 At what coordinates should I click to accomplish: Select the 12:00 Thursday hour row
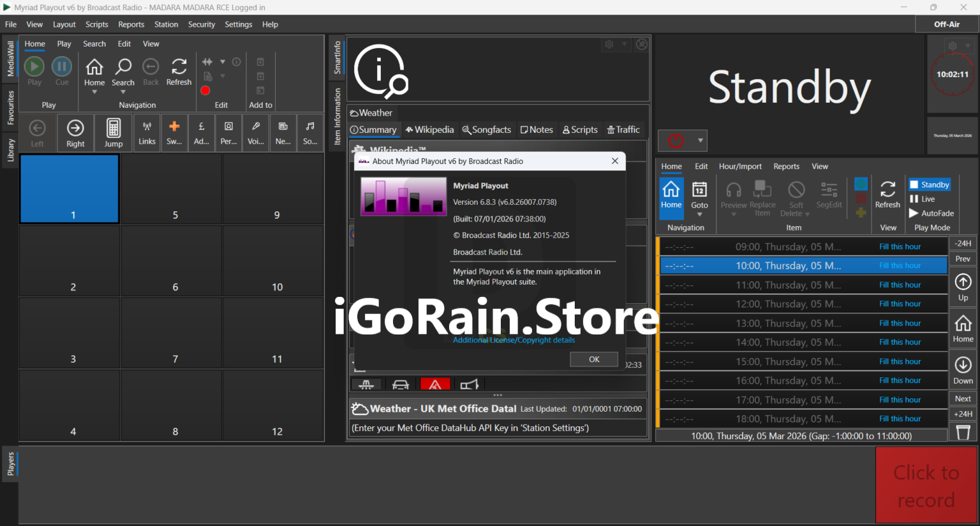[x=788, y=304]
